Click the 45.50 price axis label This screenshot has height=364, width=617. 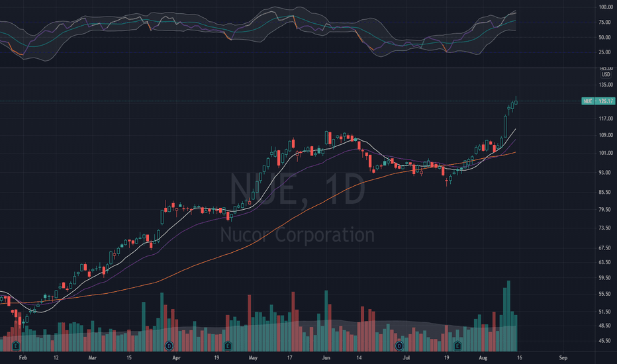click(606, 341)
